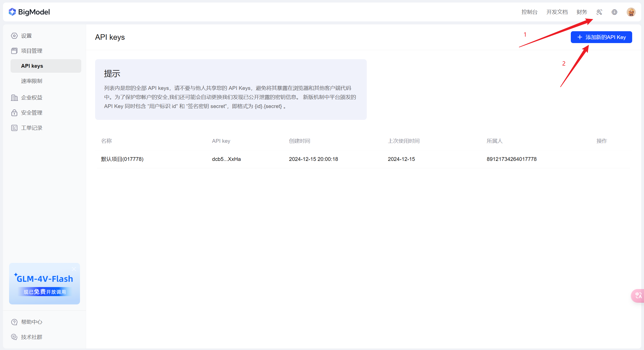Click 添加新的API Key button
The height and width of the screenshot is (350, 644).
coord(601,37)
